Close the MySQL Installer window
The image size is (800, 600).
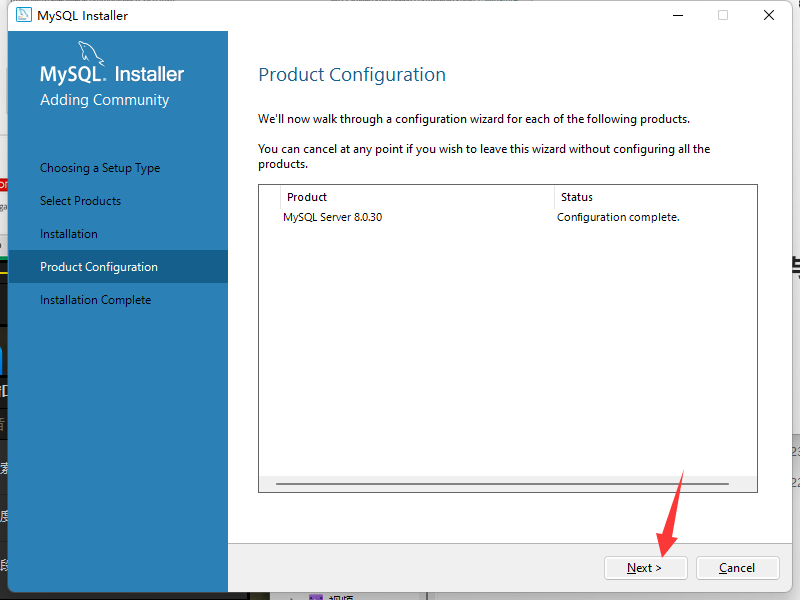768,15
